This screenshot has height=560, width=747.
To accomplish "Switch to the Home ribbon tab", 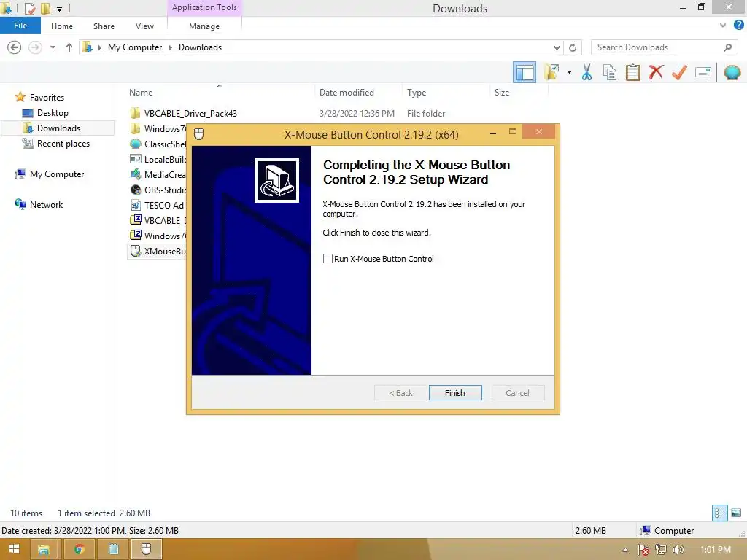I will pyautogui.click(x=62, y=26).
